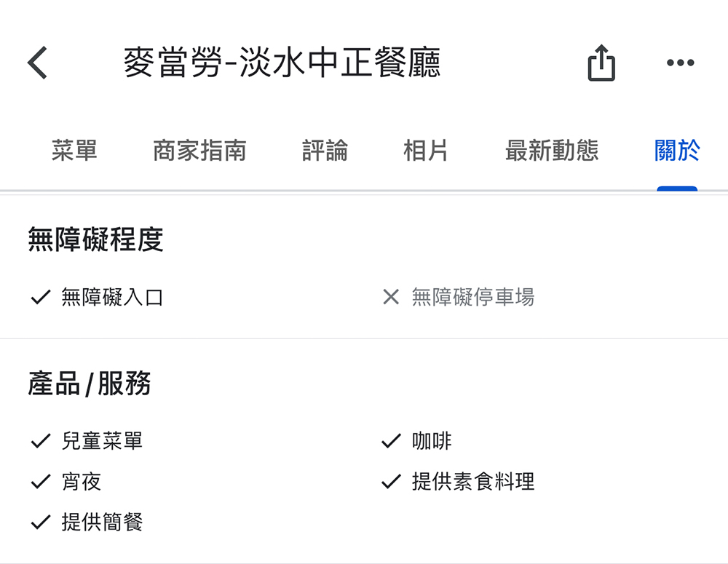Go to the 評論 tab
Screen dimensions: 728x564
pos(325,151)
